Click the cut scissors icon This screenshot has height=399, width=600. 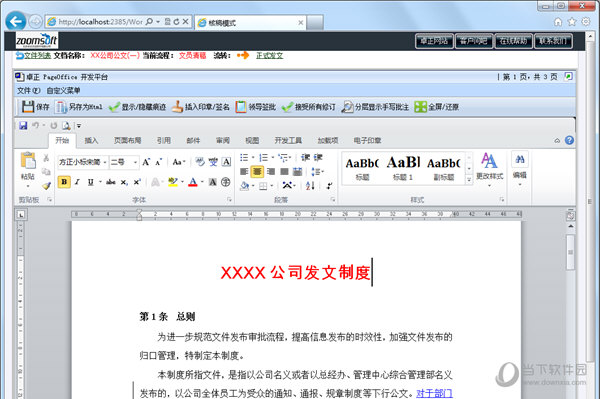pyautogui.click(x=46, y=158)
